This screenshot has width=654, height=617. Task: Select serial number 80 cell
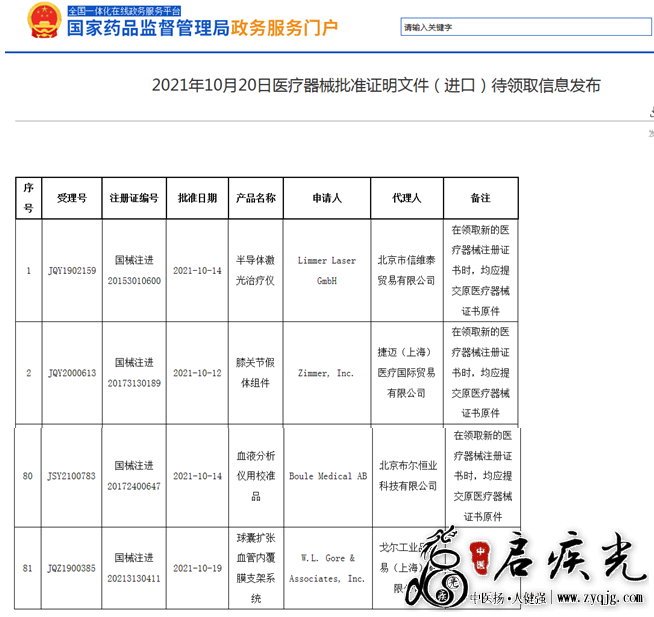tap(28, 476)
